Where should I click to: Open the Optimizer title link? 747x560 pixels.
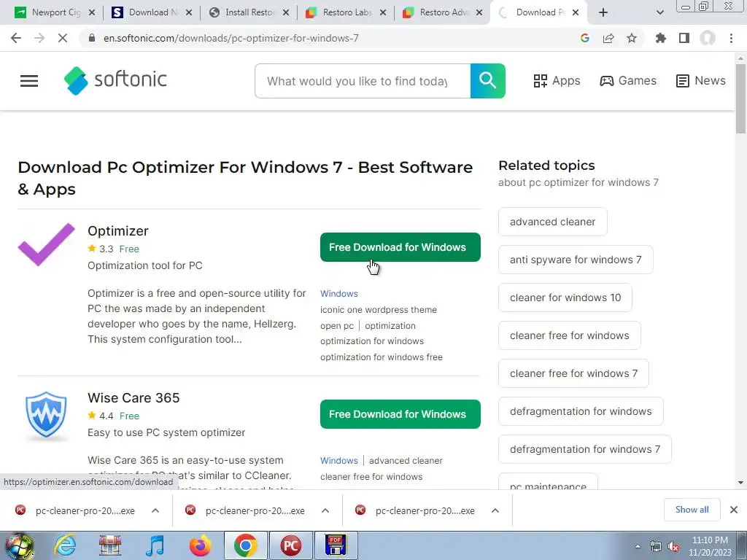(117, 231)
